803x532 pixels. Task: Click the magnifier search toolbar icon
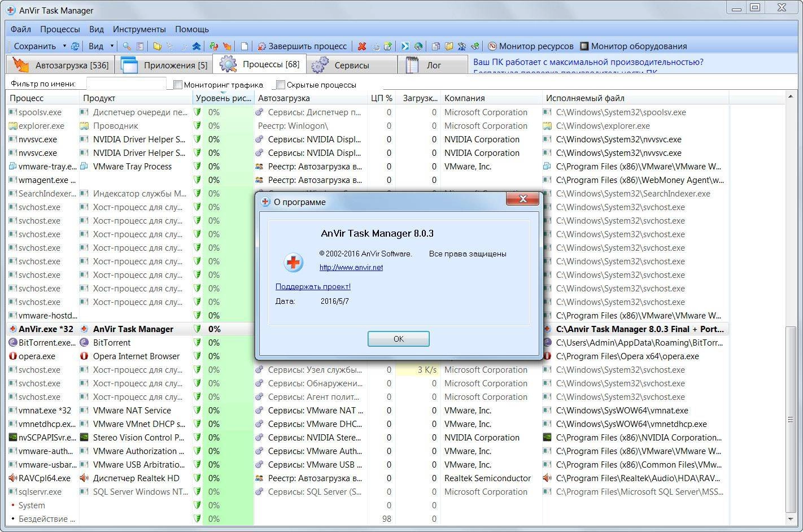click(x=127, y=46)
